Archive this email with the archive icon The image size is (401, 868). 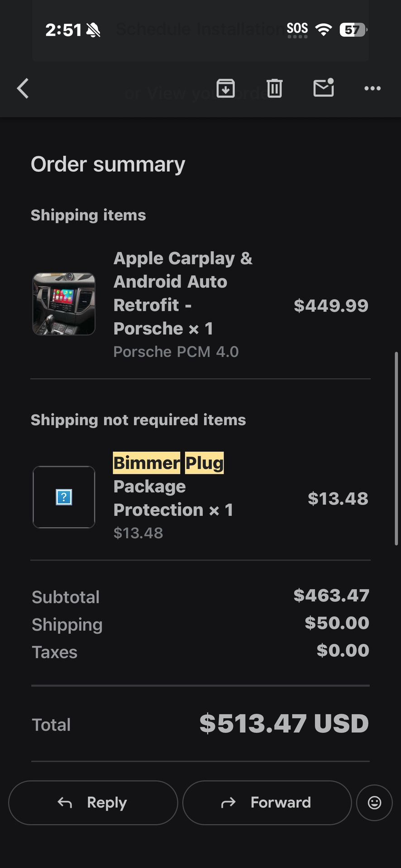click(x=225, y=88)
